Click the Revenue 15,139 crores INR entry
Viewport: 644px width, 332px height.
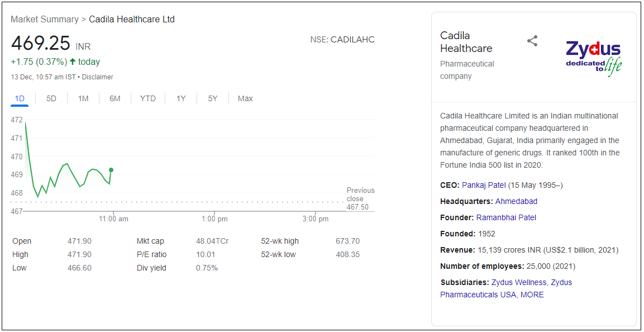[529, 250]
